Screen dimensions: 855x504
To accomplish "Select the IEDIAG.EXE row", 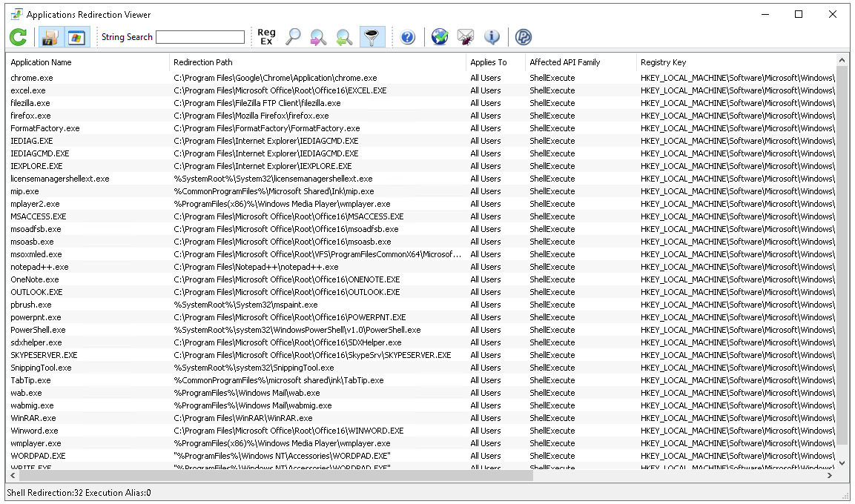I will point(420,141).
